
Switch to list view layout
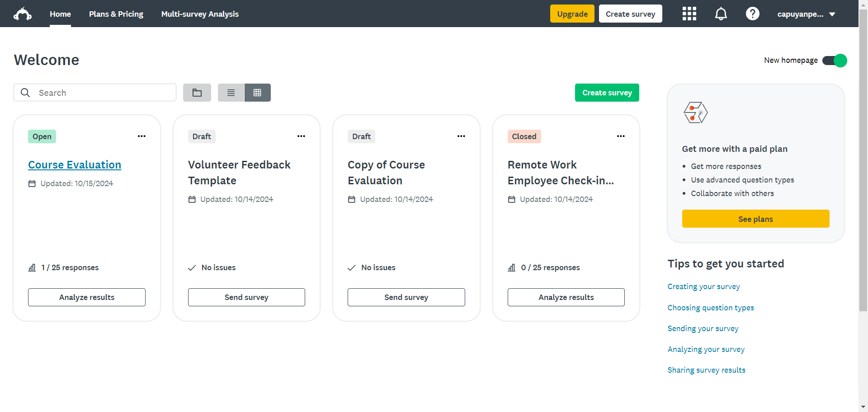(231, 93)
